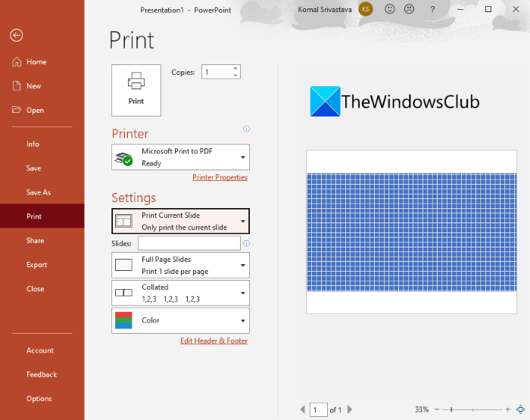Expand the Collated option dropdown
The height and width of the screenshot is (420, 530).
tap(180, 293)
